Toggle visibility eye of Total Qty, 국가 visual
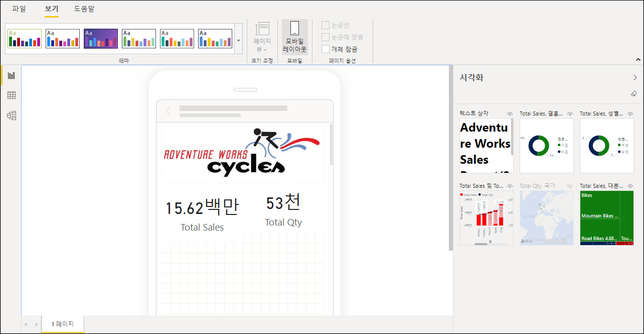644x334 pixels. (x=570, y=186)
